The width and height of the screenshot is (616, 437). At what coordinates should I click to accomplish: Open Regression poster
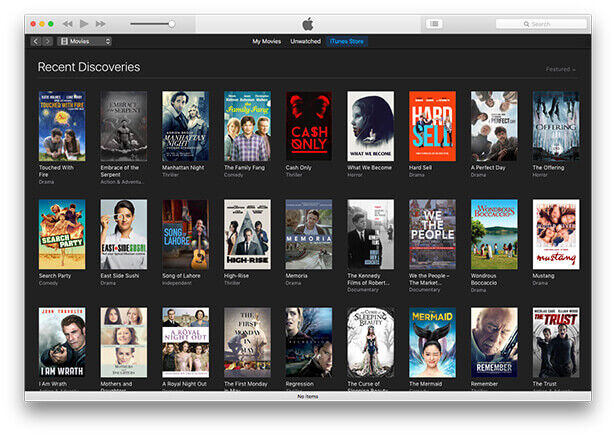coord(309,342)
